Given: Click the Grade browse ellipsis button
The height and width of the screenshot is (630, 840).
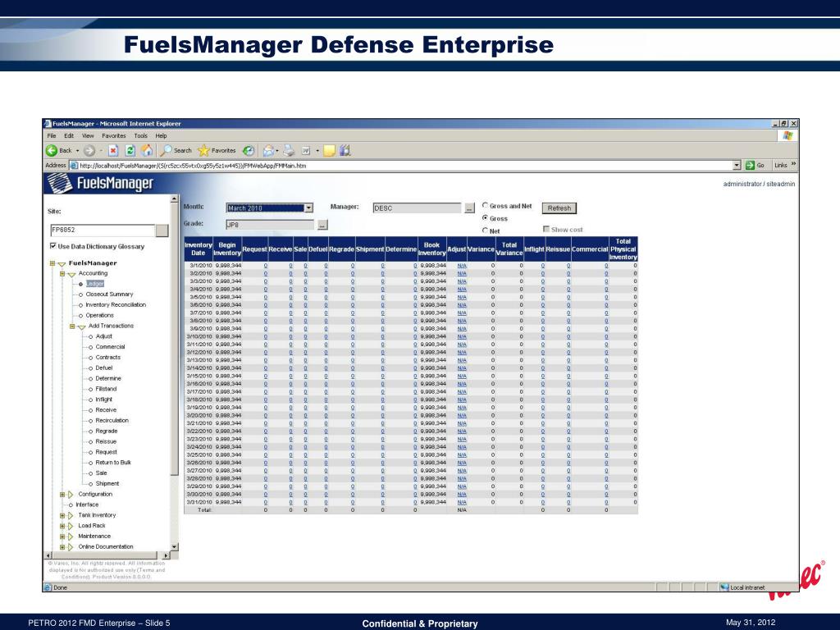Looking at the screenshot, I should coord(322,225).
